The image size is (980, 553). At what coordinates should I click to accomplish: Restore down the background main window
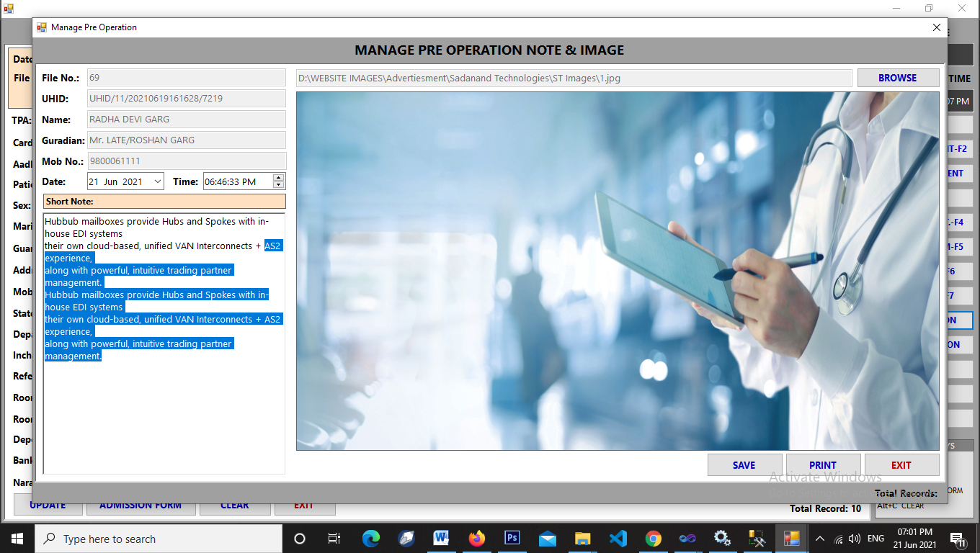pos(929,8)
